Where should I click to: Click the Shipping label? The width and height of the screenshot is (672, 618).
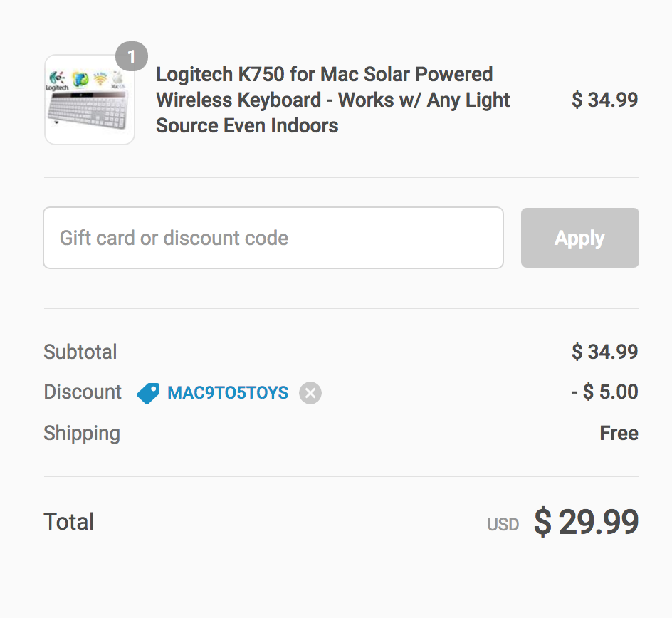coord(82,434)
